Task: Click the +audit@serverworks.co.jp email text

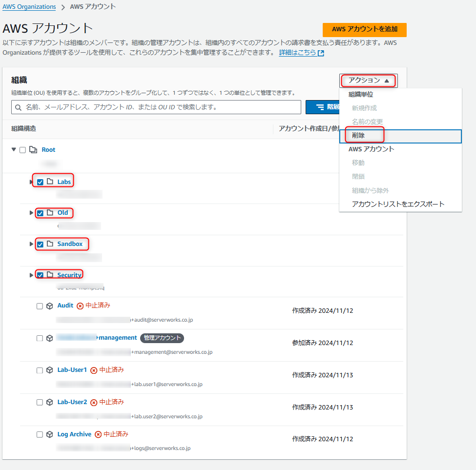Action: (162, 320)
